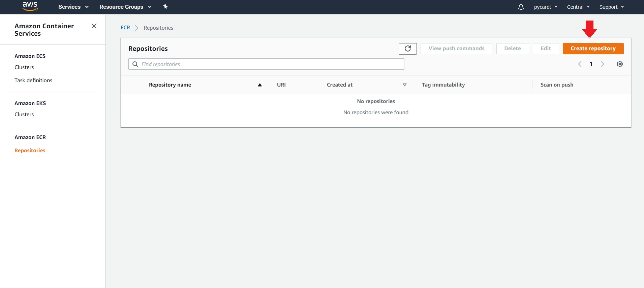The image size is (644, 288).
Task: Open the Central region selector
Action: pyautogui.click(x=578, y=7)
